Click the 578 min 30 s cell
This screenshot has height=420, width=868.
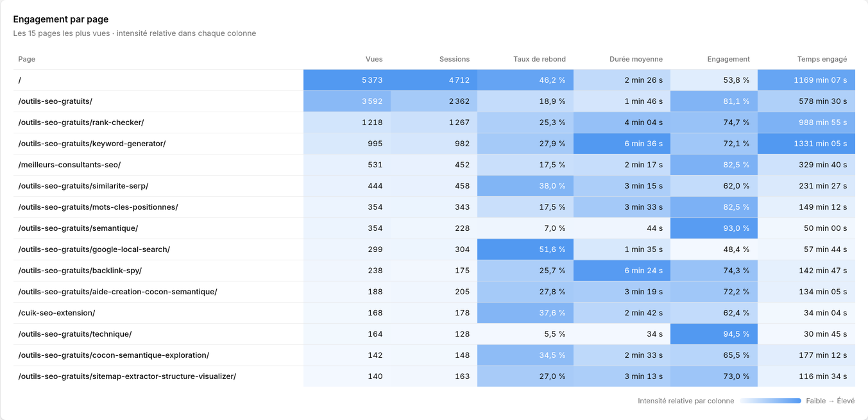(806, 101)
